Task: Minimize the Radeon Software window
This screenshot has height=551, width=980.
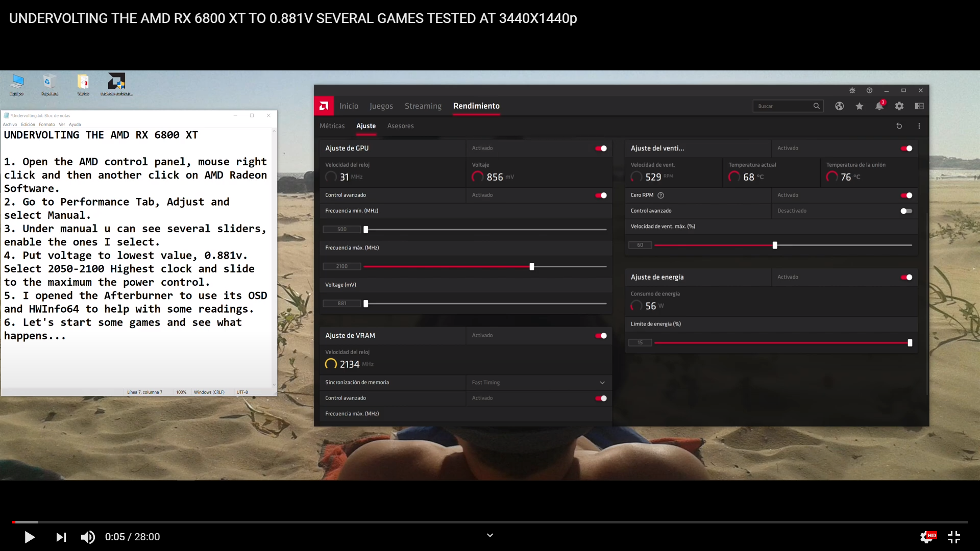Action: click(887, 90)
